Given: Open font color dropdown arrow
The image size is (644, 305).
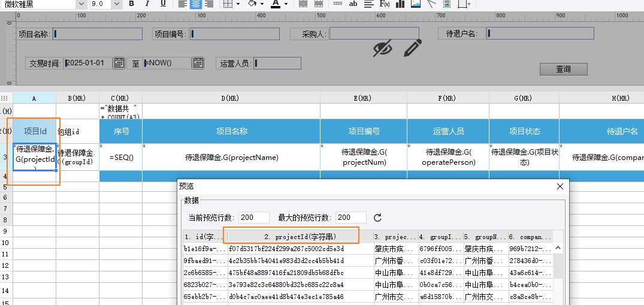Looking at the screenshot, I should pos(286,4).
